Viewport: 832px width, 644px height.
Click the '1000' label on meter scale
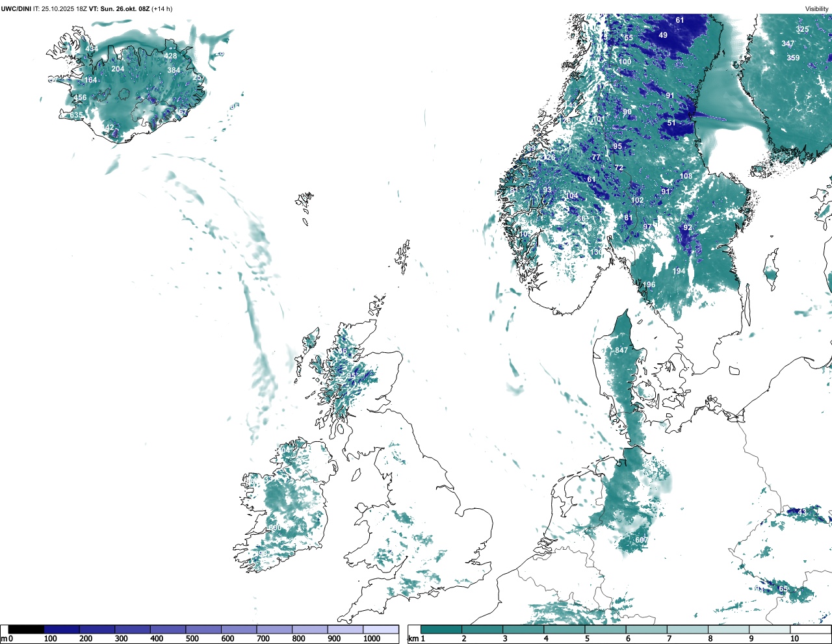pyautogui.click(x=372, y=639)
